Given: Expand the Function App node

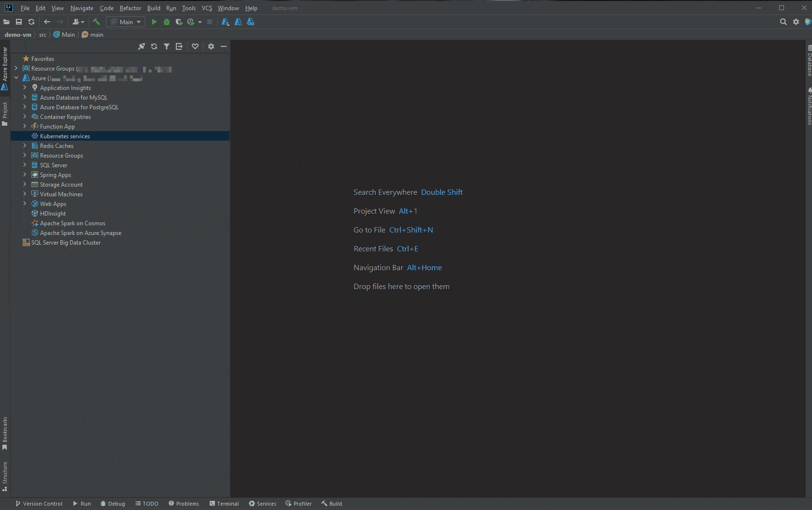Looking at the screenshot, I should click(x=25, y=126).
